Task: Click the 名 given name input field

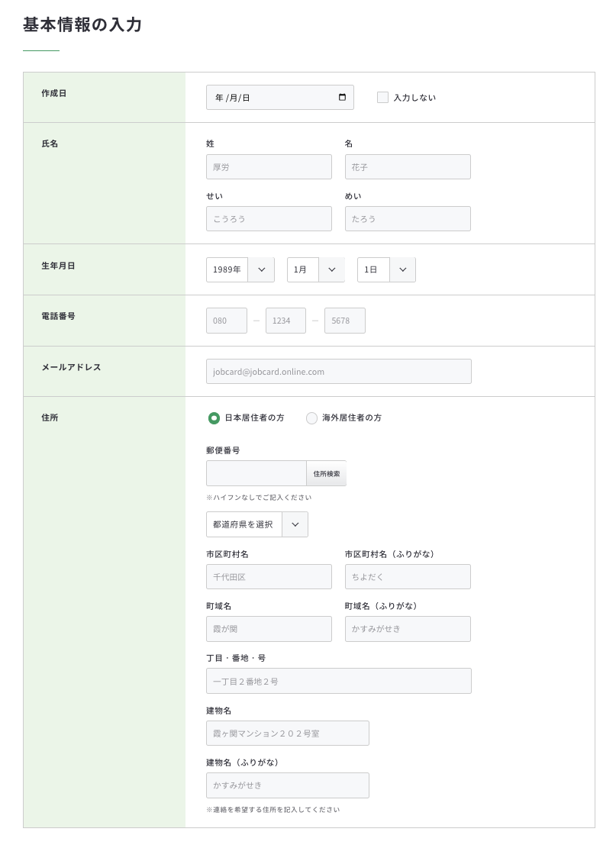Action: [x=408, y=166]
